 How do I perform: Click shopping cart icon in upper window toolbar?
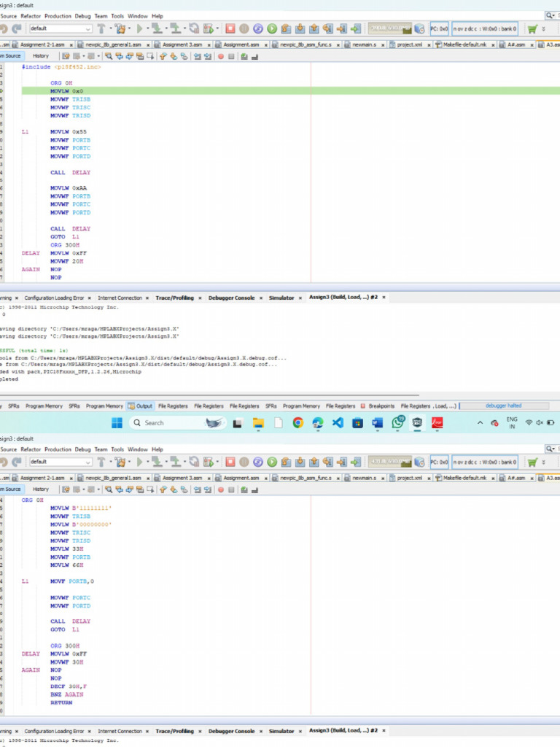[532, 28]
